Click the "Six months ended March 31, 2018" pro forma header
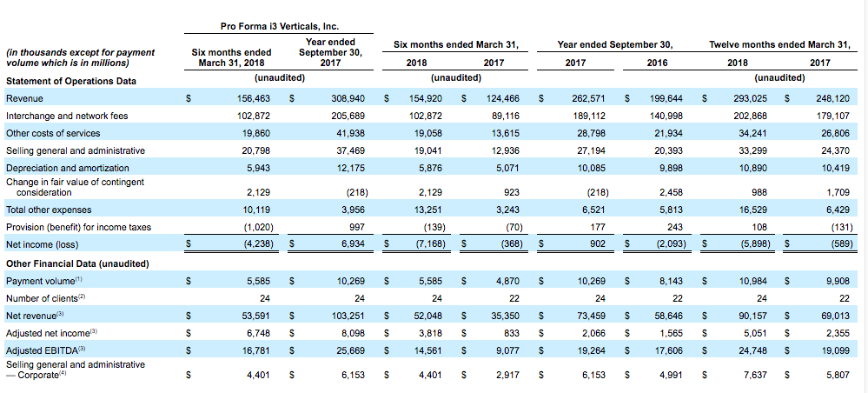The height and width of the screenshot is (393, 868). [232, 57]
